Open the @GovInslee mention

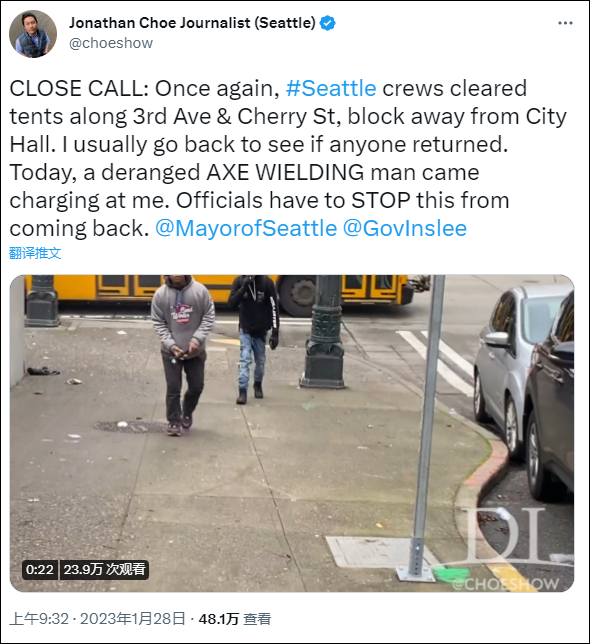[x=405, y=228]
